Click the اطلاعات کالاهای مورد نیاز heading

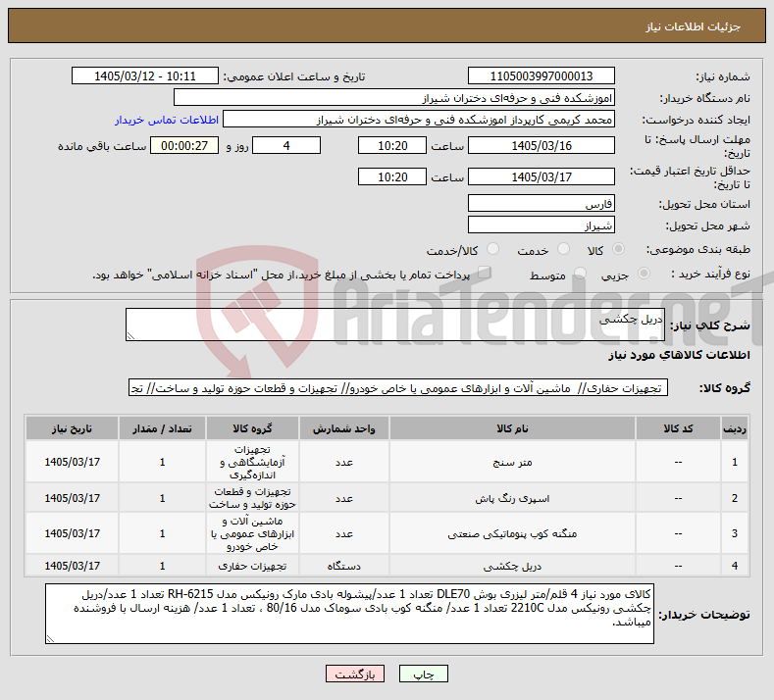679,355
